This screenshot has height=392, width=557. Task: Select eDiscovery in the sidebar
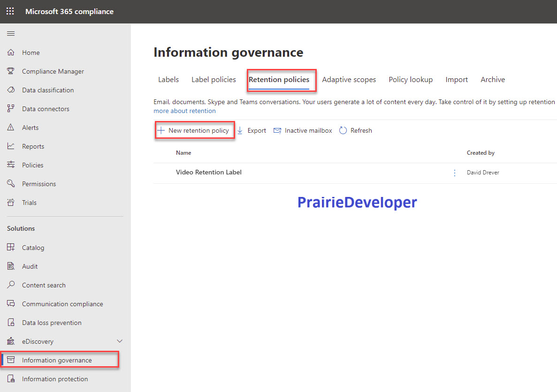pos(38,341)
